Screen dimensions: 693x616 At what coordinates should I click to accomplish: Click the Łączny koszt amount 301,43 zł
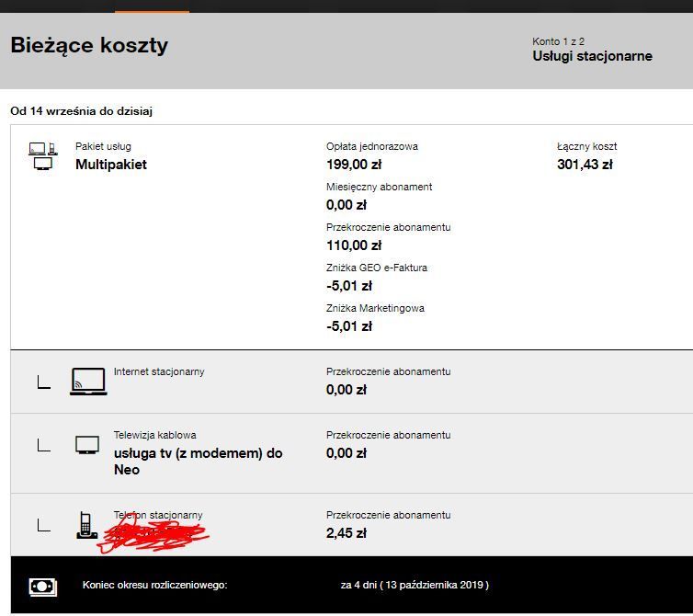(x=585, y=165)
